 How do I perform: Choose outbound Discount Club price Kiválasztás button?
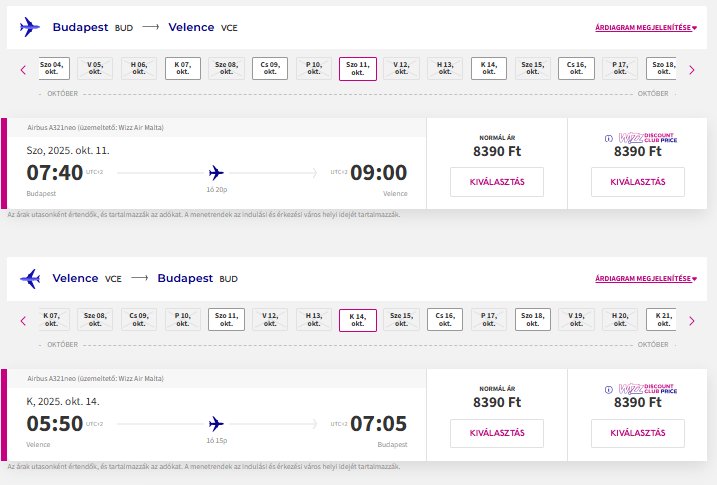[637, 182]
